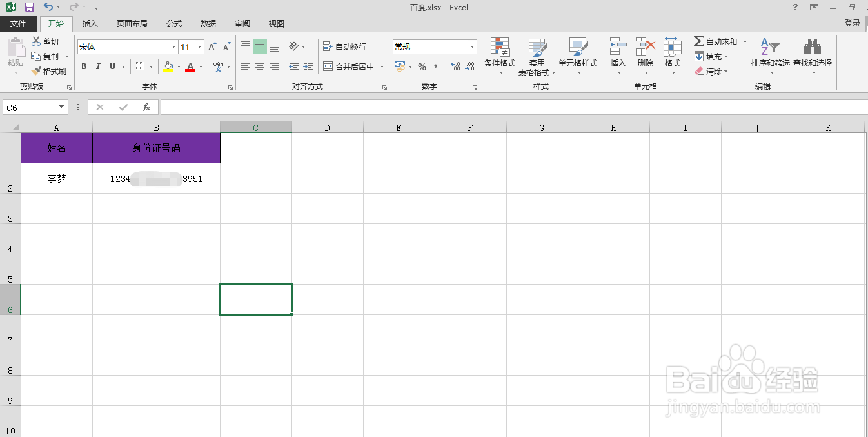Toggle center horizontal alignment
The width and height of the screenshot is (868, 437).
[260, 66]
